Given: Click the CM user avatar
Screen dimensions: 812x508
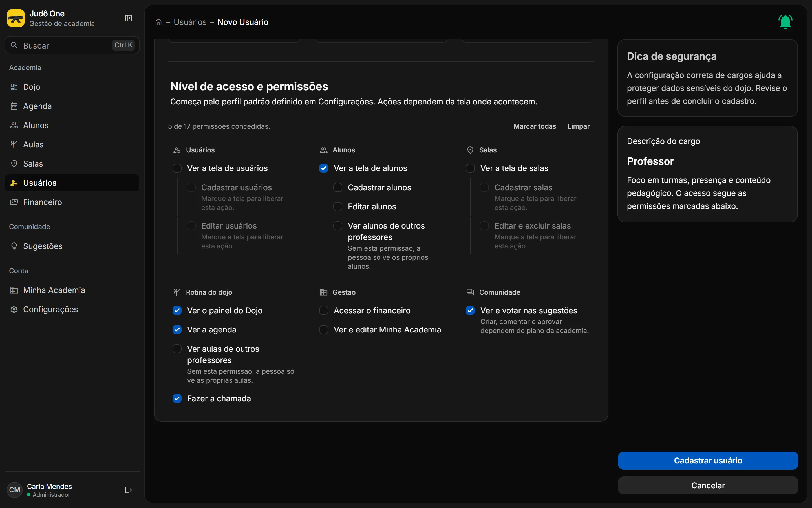Looking at the screenshot, I should tap(14, 490).
